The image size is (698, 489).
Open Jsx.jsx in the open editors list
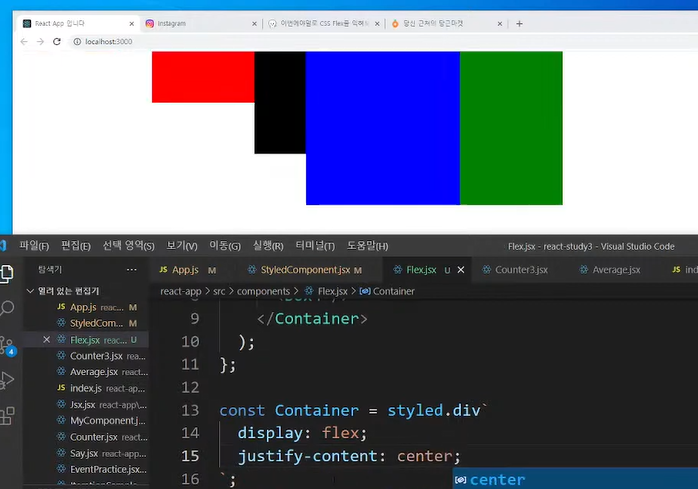point(86,404)
